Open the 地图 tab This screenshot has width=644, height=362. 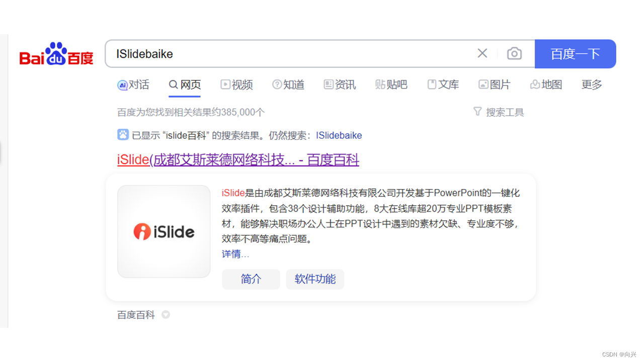coord(546,84)
